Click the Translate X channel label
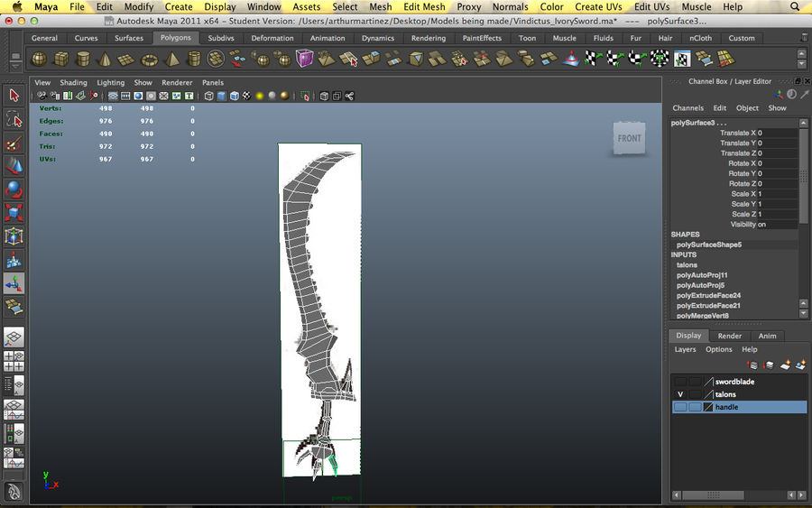This screenshot has width=812, height=508. tap(737, 133)
